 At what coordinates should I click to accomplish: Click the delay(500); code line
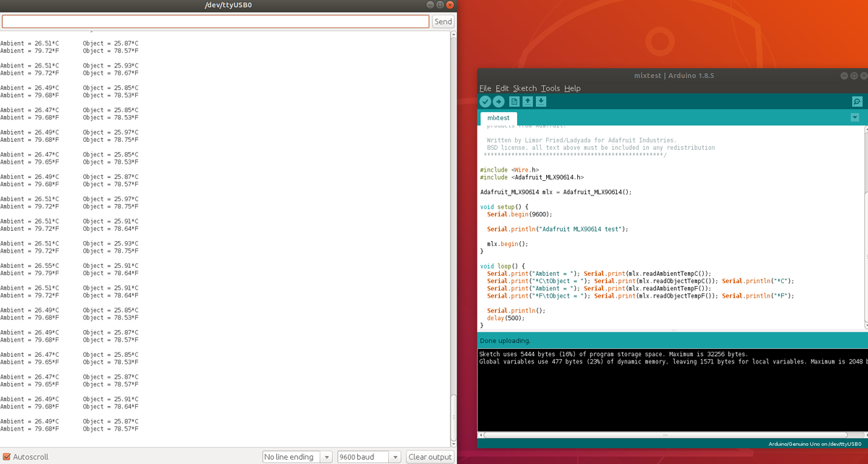(x=506, y=318)
